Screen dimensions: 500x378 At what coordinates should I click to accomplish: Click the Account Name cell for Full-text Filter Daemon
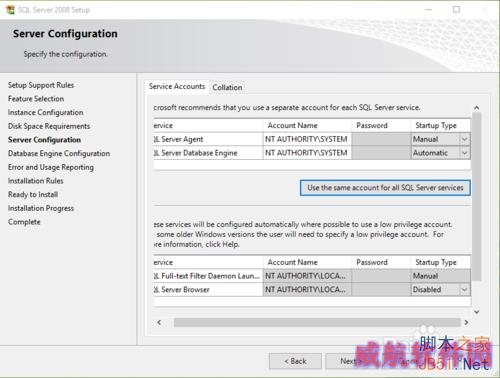pos(307,276)
